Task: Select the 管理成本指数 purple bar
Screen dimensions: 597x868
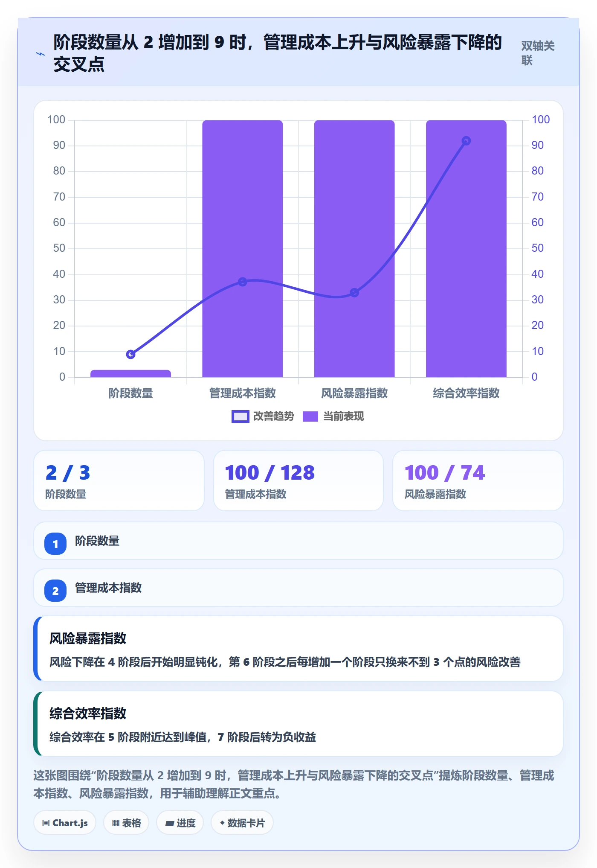Action: [243, 249]
